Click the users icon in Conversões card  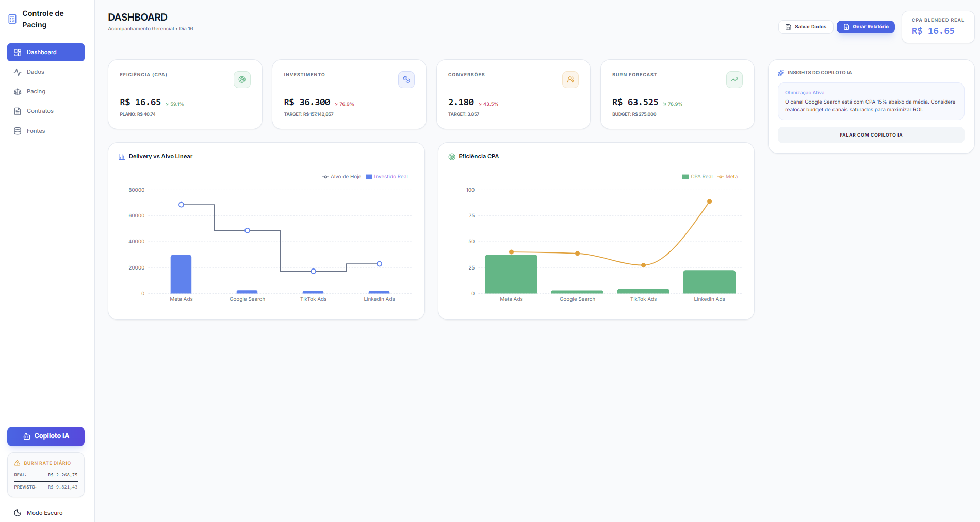pos(570,79)
